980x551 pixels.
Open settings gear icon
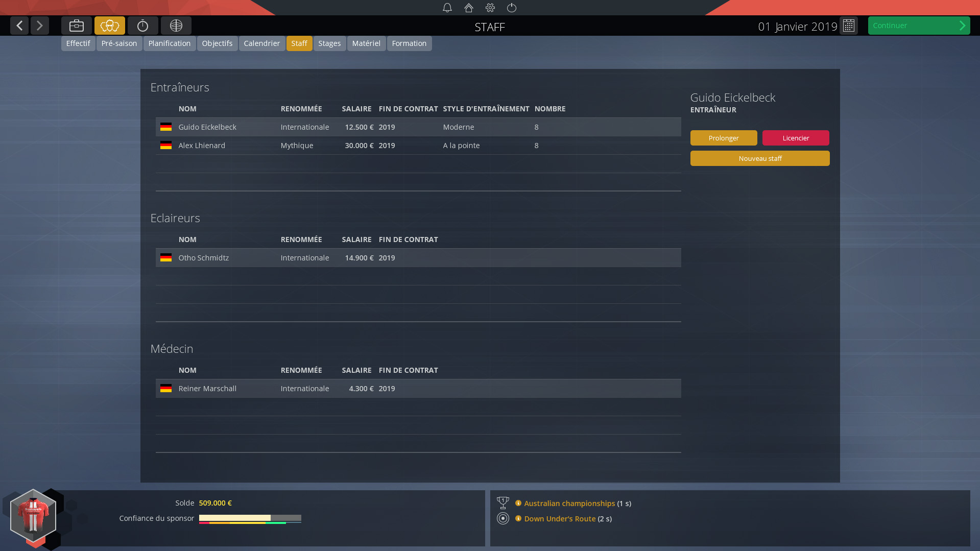pyautogui.click(x=490, y=8)
